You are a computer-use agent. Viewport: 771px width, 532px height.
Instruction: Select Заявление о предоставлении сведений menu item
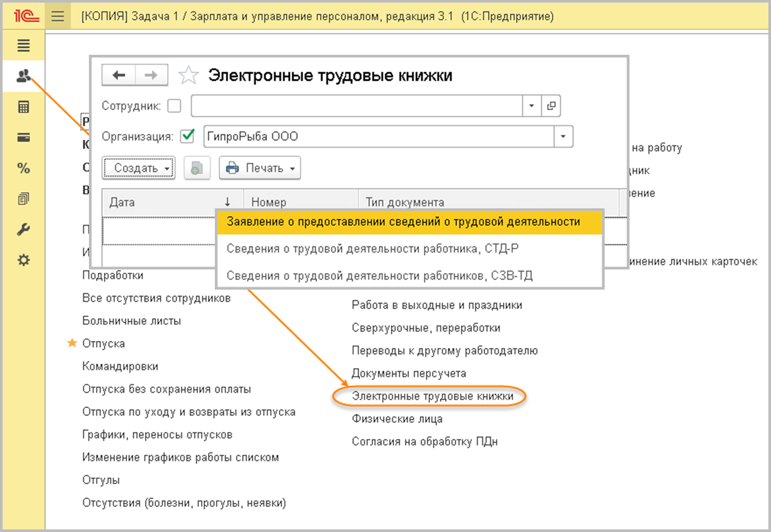(403, 222)
